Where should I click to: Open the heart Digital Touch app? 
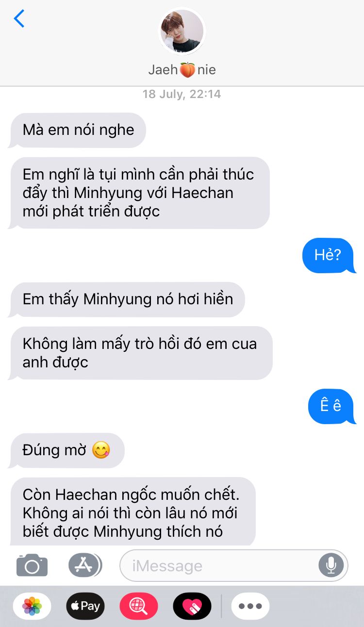point(192,606)
